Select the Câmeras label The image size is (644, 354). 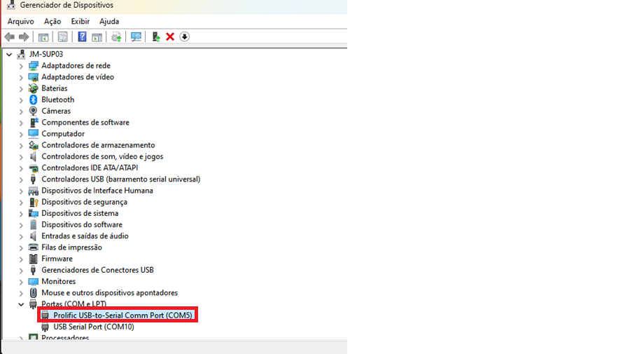56,111
